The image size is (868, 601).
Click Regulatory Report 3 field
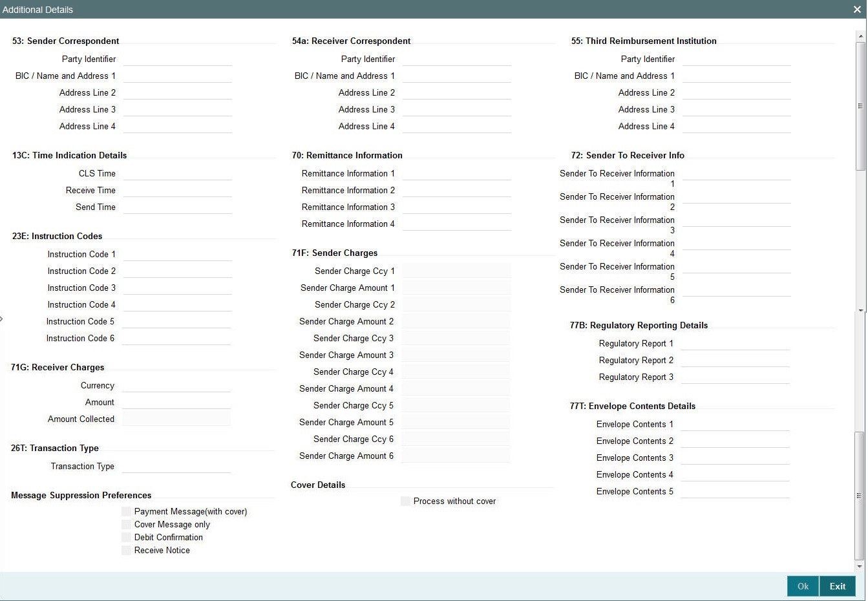click(x=736, y=377)
